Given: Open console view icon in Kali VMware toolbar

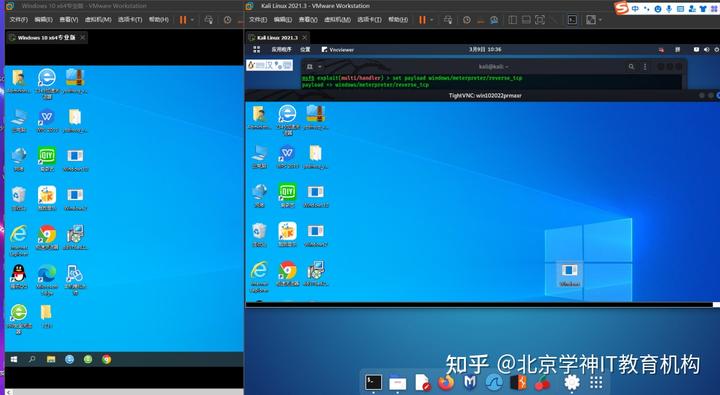Looking at the screenshot, I should click(572, 20).
